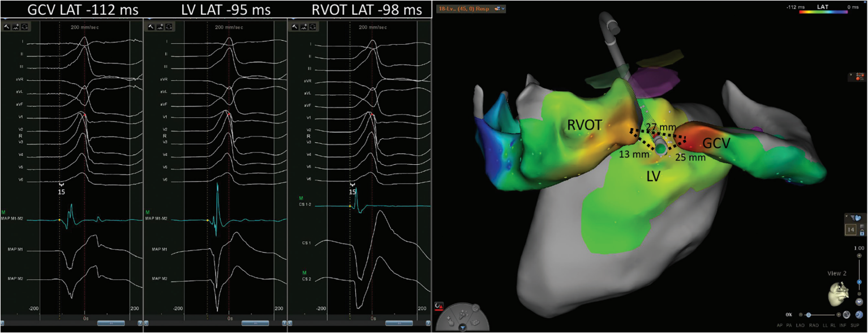
Task: Click the hammer tool icon in GCV panel
Action: click(7, 27)
